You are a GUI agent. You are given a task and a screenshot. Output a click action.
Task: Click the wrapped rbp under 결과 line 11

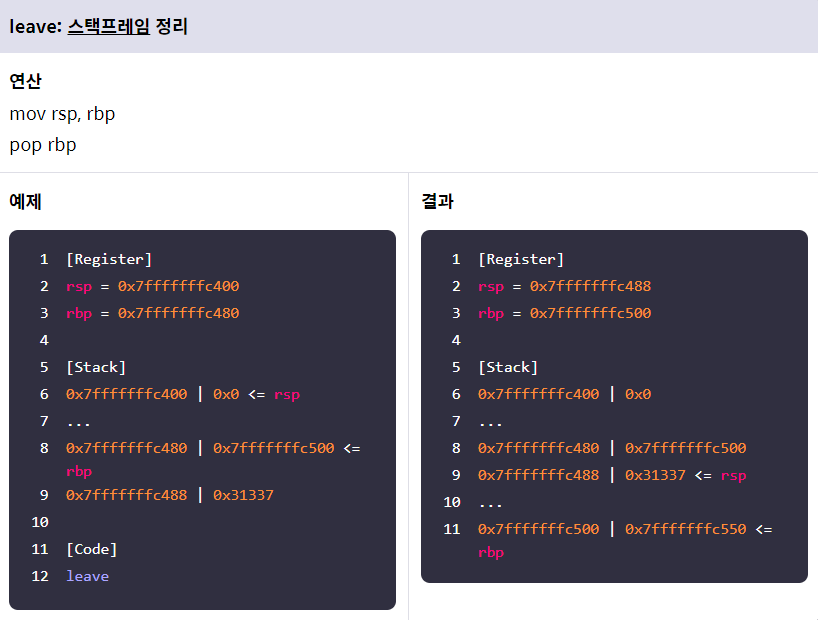click(491, 553)
